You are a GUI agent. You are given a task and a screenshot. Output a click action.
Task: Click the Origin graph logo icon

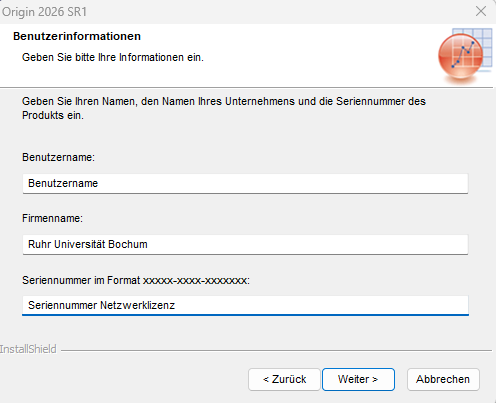465,55
